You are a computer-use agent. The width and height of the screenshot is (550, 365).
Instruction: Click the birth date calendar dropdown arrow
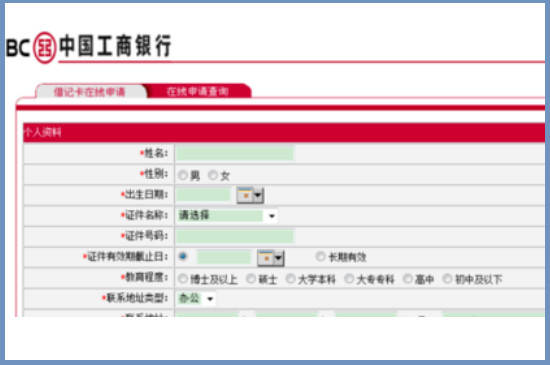point(258,195)
